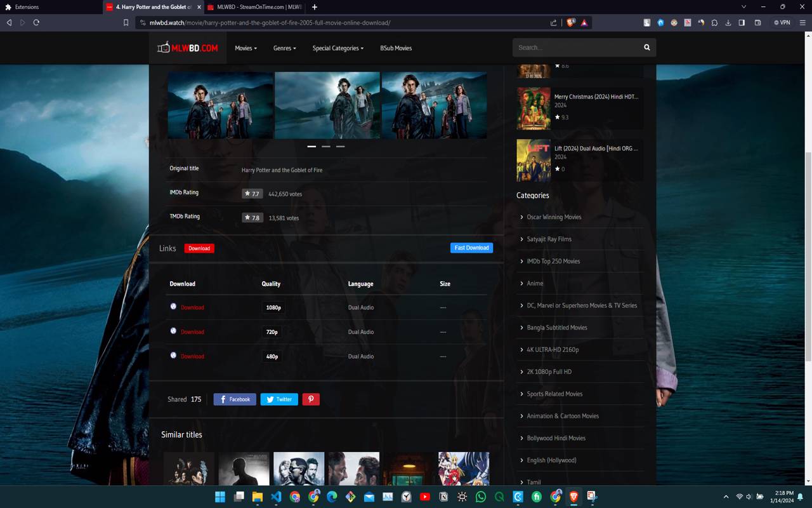The image size is (812, 508).
Task: Open Satyajit Ray Films category
Action: (549, 239)
